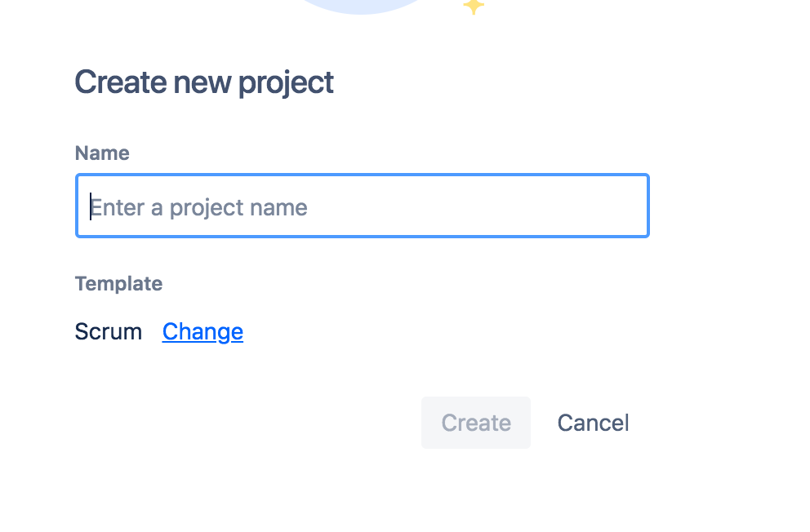Select the "Scrum" template name text
Image resolution: width=810 pixels, height=532 pixels.
point(108,332)
